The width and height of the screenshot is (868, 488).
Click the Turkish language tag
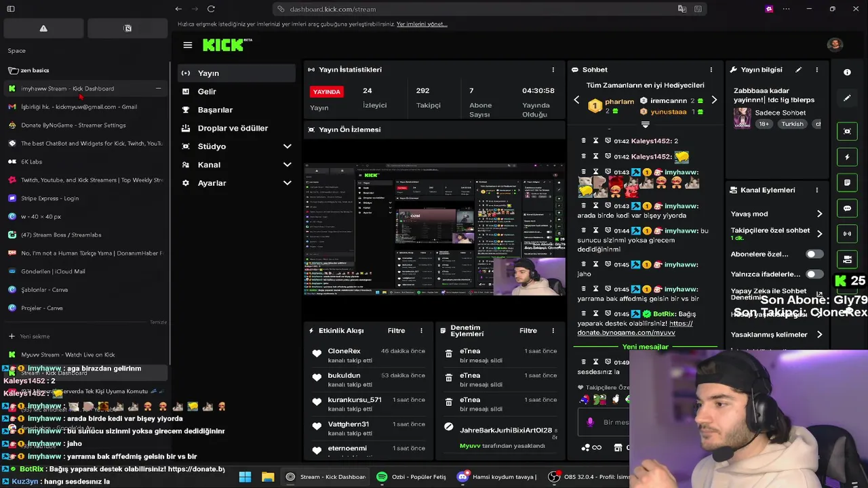click(x=792, y=124)
